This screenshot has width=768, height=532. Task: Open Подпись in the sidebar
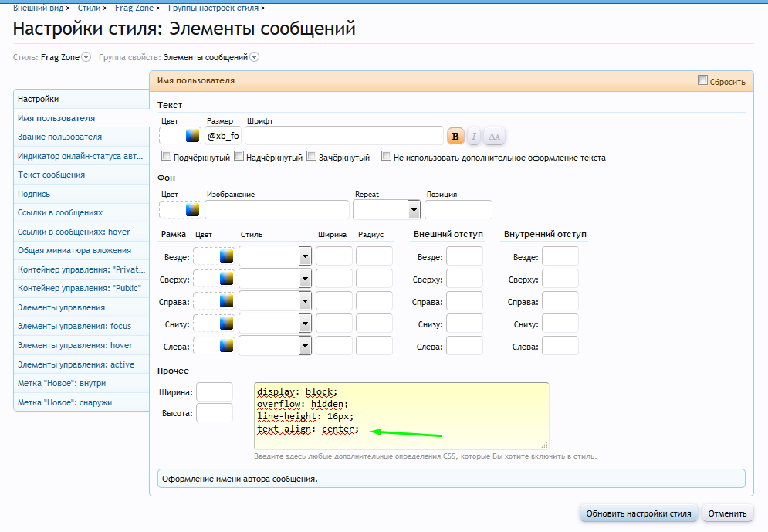81,194
